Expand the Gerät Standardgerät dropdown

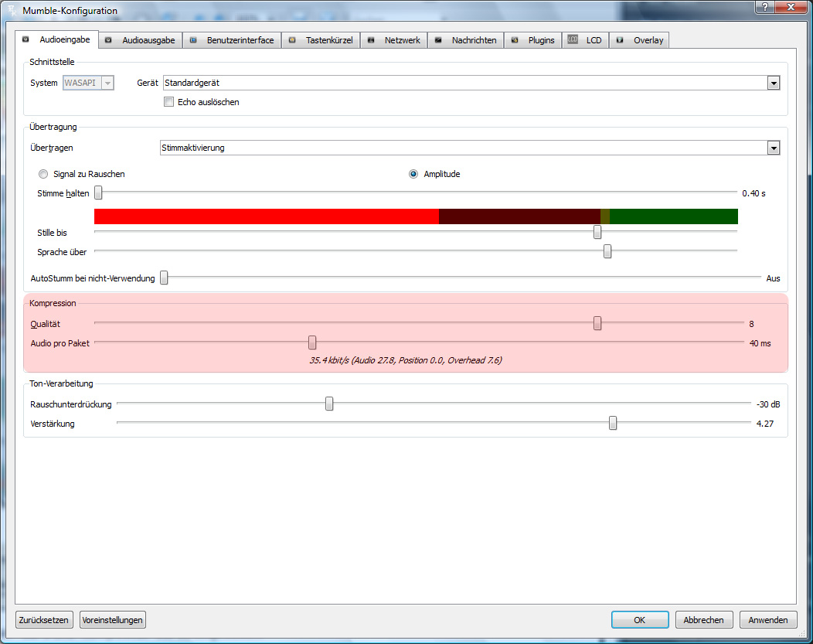[x=471, y=83]
